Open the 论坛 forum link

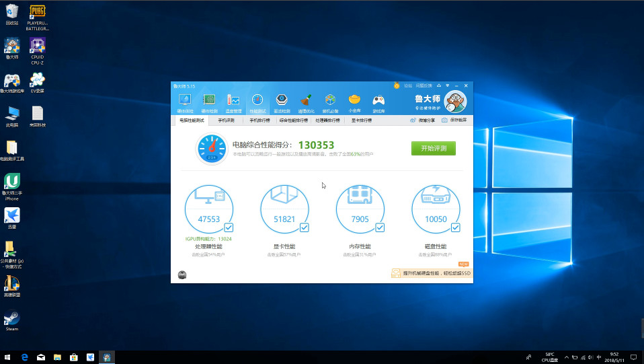click(408, 85)
